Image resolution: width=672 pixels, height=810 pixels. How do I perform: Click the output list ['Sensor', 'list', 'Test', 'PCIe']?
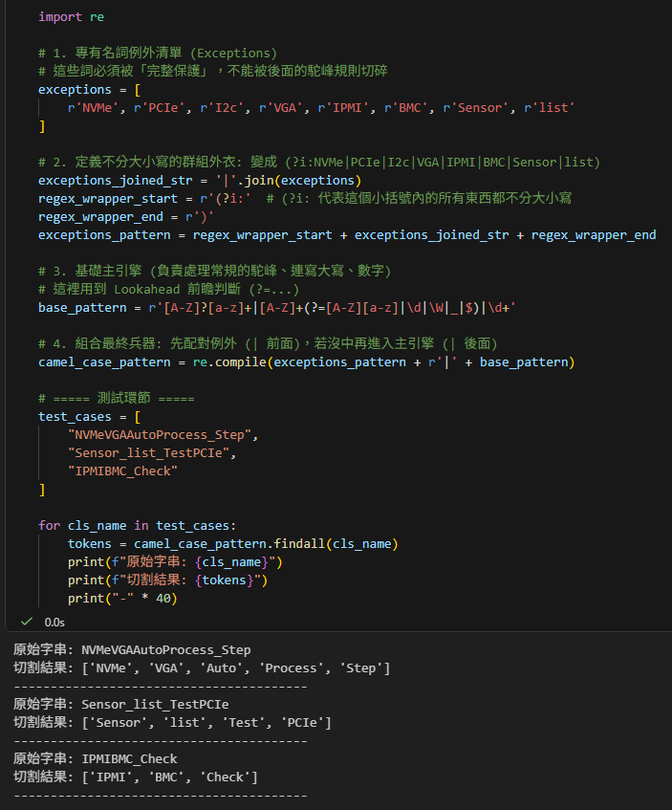coord(206,723)
